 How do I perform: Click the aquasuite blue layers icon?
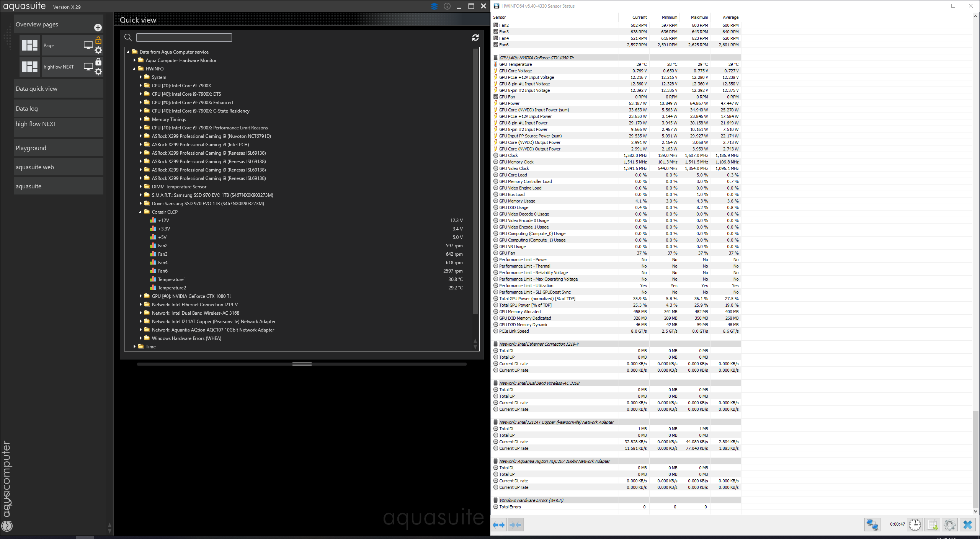pos(434,6)
